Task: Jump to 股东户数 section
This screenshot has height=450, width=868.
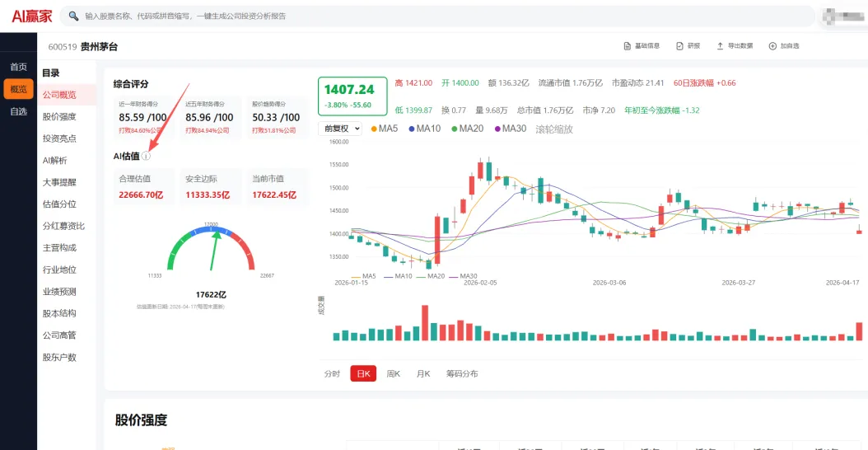Action: click(59, 358)
